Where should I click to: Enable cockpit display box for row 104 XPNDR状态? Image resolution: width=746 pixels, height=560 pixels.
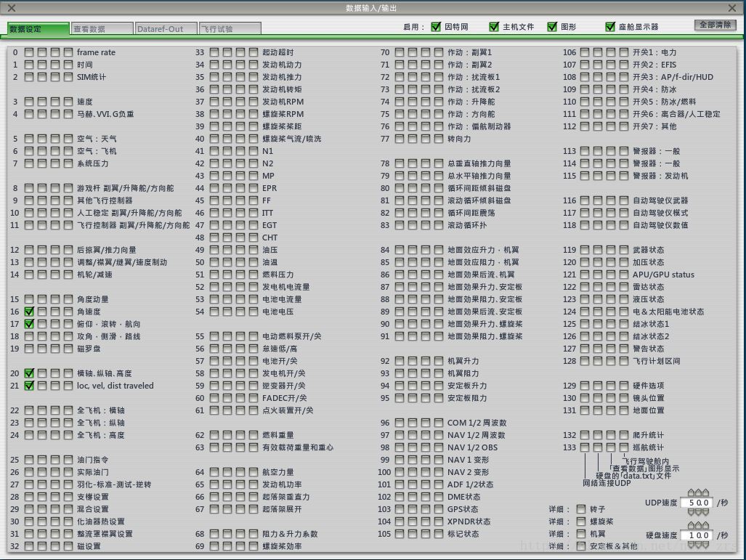[438, 522]
